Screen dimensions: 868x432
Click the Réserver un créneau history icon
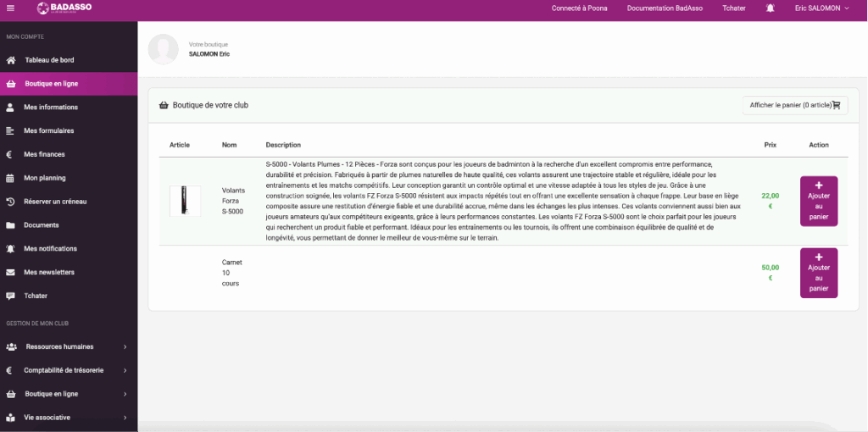click(10, 202)
